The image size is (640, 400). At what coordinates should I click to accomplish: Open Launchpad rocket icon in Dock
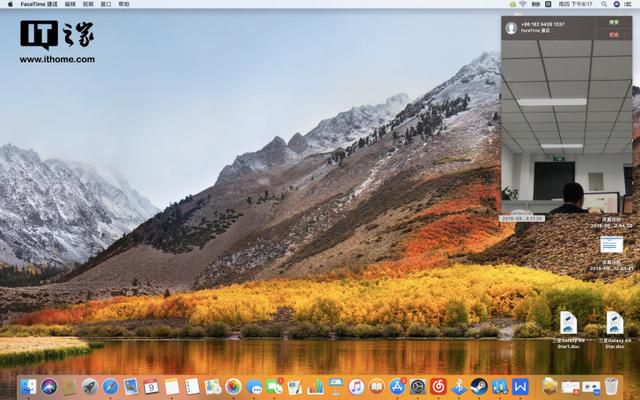coord(89,387)
